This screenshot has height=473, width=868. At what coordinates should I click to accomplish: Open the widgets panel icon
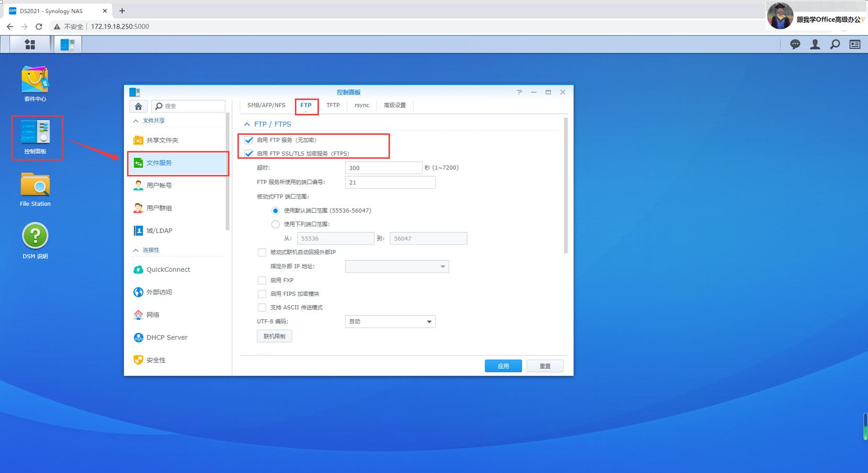855,44
